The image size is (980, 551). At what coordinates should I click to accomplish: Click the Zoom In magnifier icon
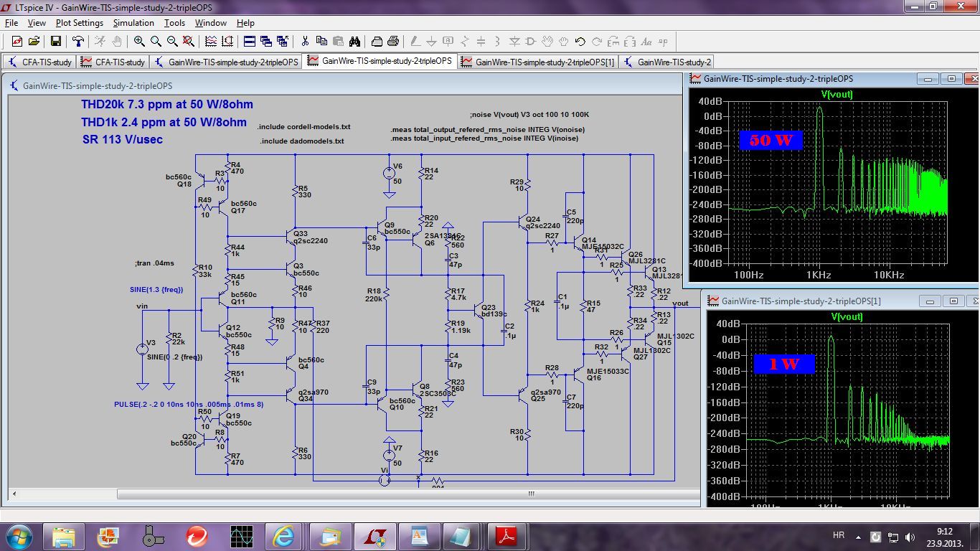click(x=139, y=42)
